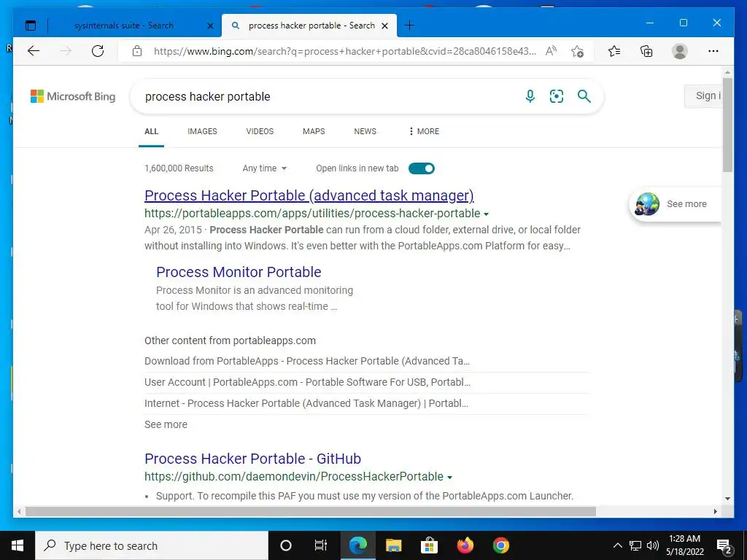Switch to VIDEOS results

[260, 131]
